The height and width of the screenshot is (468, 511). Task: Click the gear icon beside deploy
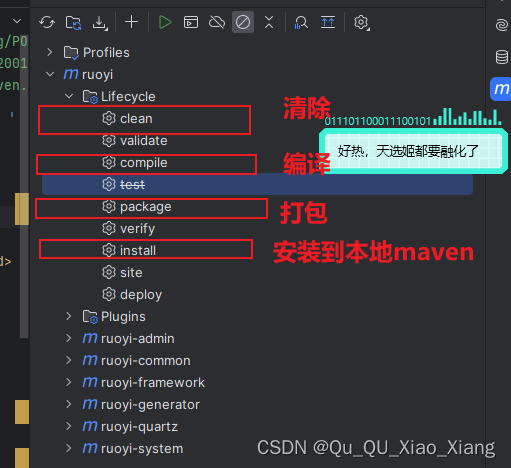click(109, 294)
